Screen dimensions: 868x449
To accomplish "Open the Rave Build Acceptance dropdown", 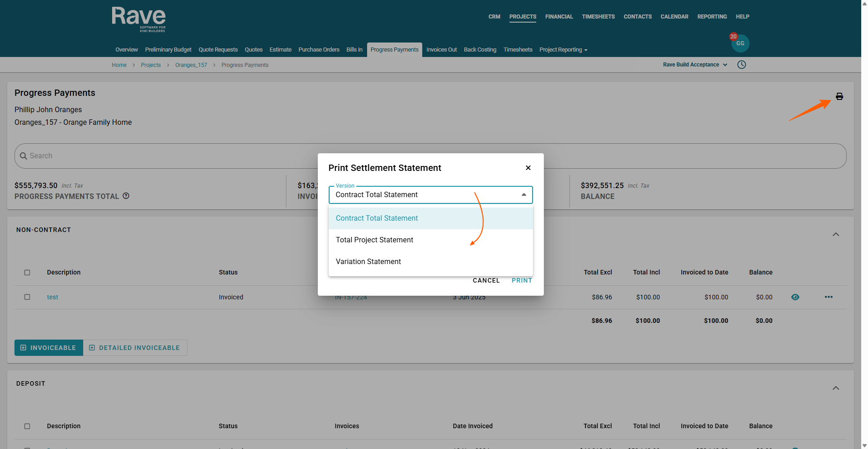I will pos(695,65).
